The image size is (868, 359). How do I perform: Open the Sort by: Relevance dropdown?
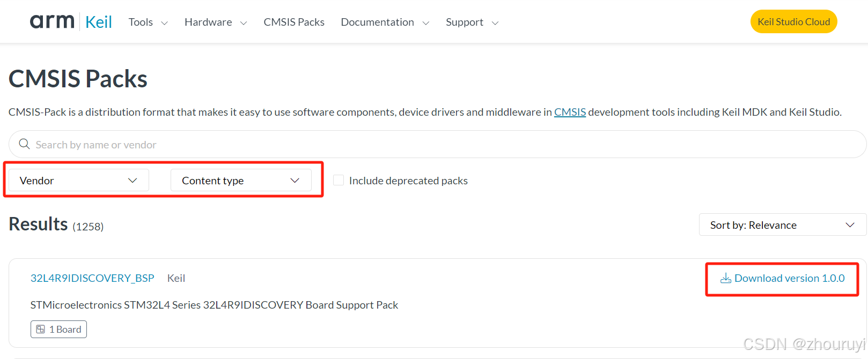(x=782, y=225)
